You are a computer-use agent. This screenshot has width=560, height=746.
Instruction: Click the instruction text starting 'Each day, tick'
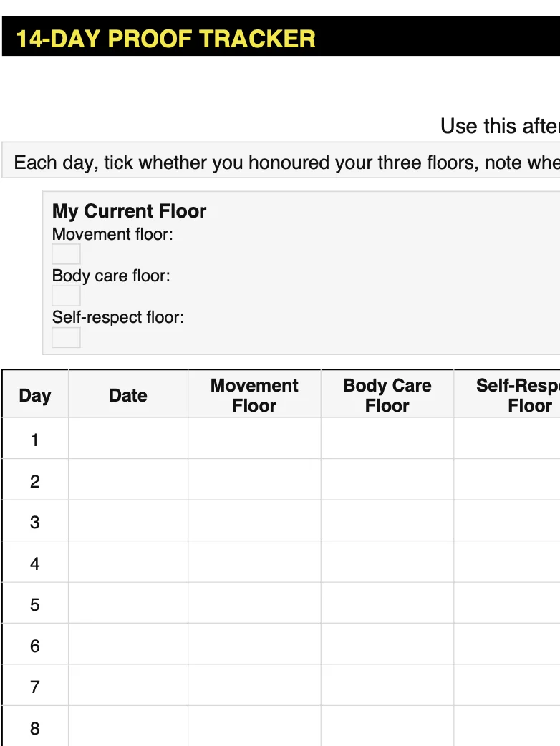(286, 163)
